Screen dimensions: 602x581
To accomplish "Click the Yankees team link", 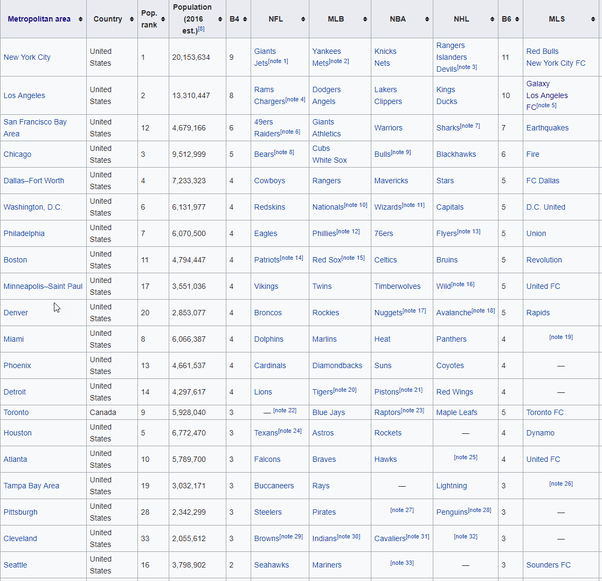I will click(x=327, y=51).
